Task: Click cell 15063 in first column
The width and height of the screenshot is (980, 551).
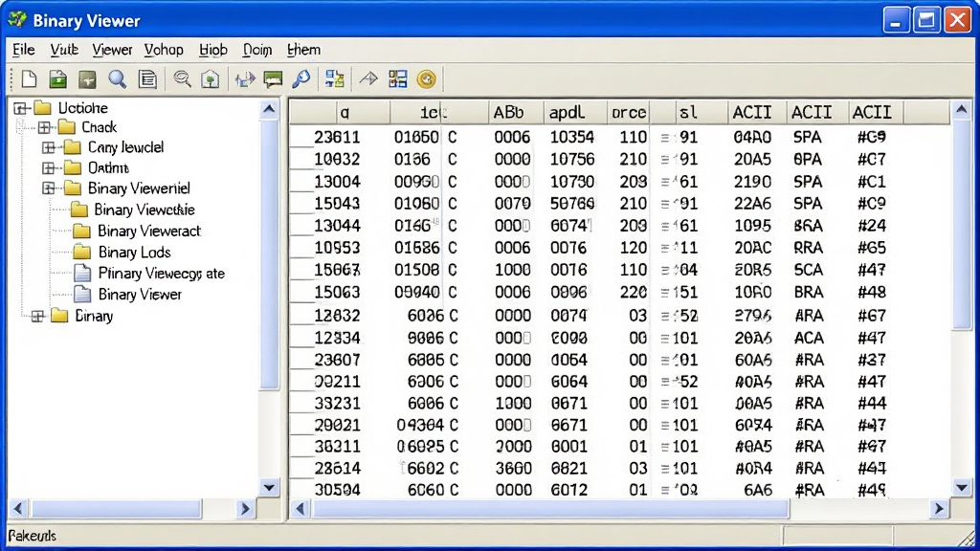Action: [336, 292]
